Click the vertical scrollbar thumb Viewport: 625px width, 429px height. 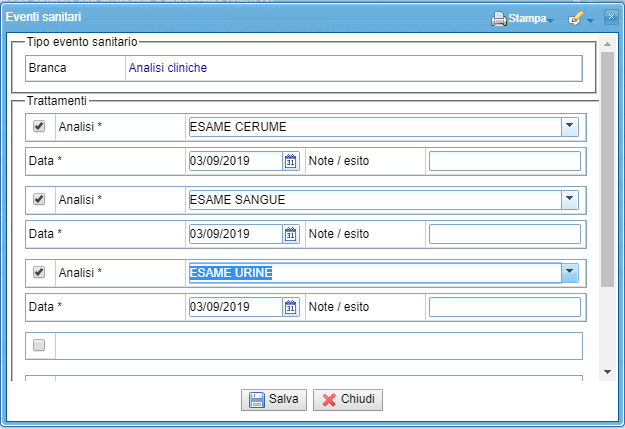[x=607, y=169]
